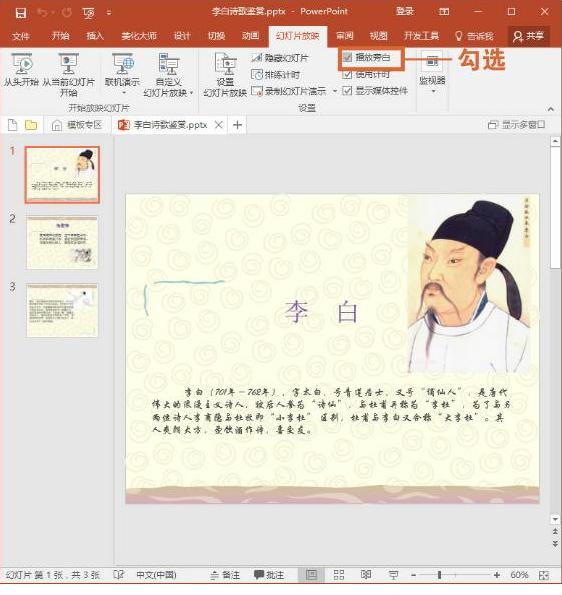Switch to the 开始 ribbon tab
The image size is (562, 595).
pos(60,36)
